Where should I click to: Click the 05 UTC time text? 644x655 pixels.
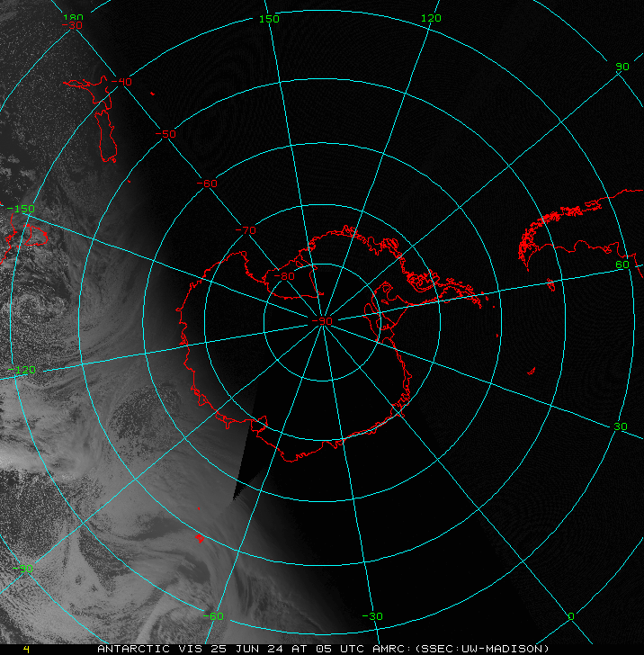point(340,649)
